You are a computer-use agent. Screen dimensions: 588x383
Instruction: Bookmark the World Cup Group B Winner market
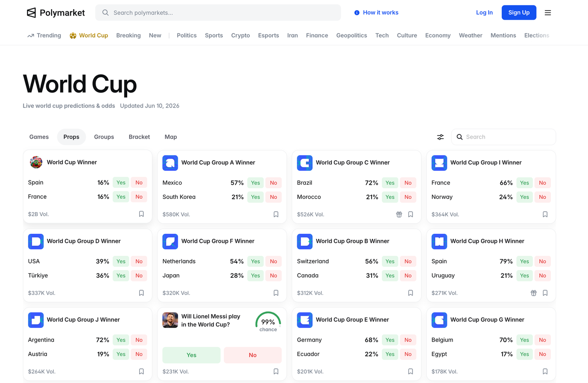pyautogui.click(x=411, y=293)
